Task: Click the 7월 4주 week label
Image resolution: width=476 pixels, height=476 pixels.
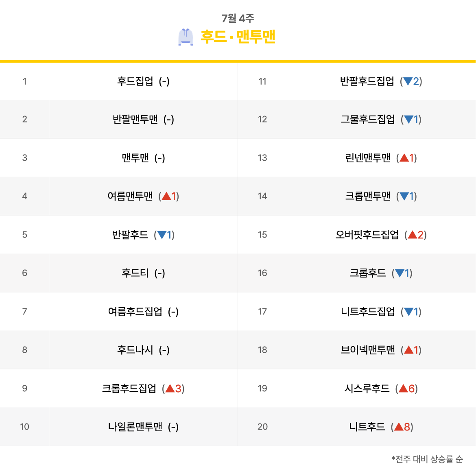Action: tap(238, 18)
